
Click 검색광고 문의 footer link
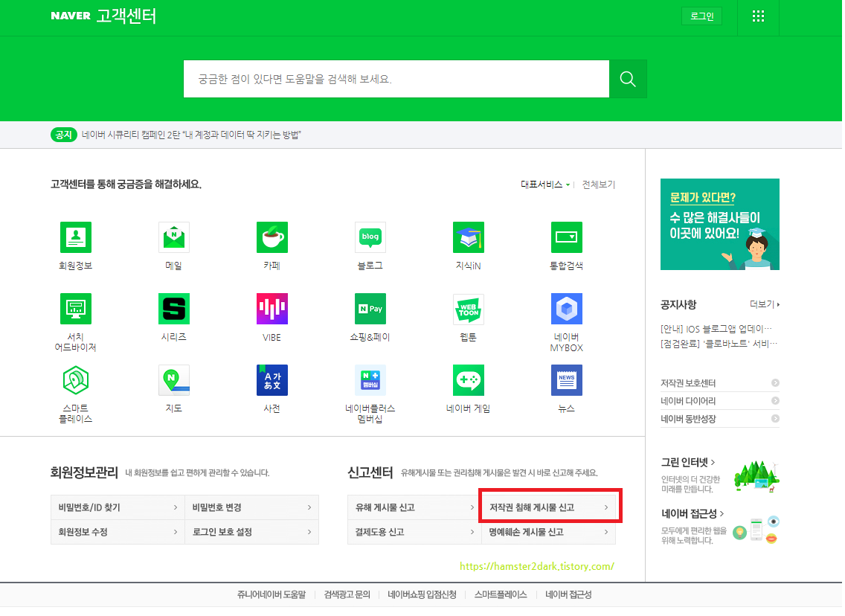pyautogui.click(x=347, y=595)
